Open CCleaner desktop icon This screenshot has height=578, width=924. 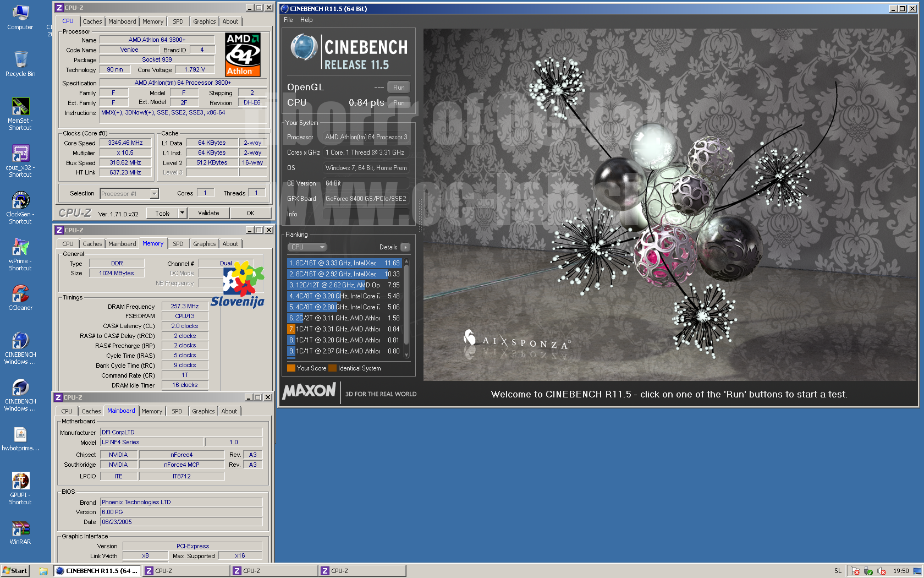pyautogui.click(x=20, y=298)
